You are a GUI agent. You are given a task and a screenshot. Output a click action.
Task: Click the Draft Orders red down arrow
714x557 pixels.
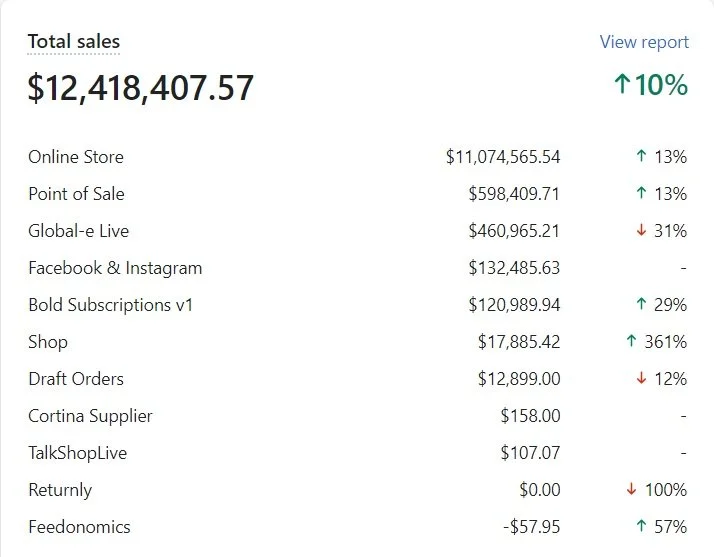pyautogui.click(x=641, y=379)
